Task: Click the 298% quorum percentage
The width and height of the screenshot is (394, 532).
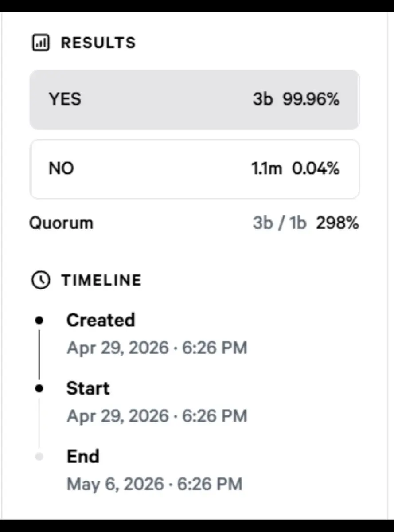Action: coord(337,223)
